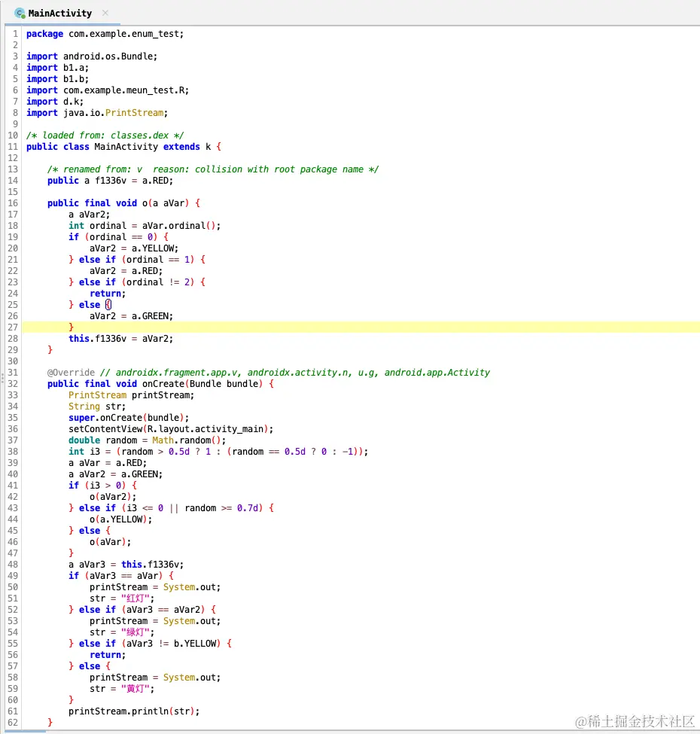
Task: Click the 'return;' statement on line 56
Action: (108, 655)
